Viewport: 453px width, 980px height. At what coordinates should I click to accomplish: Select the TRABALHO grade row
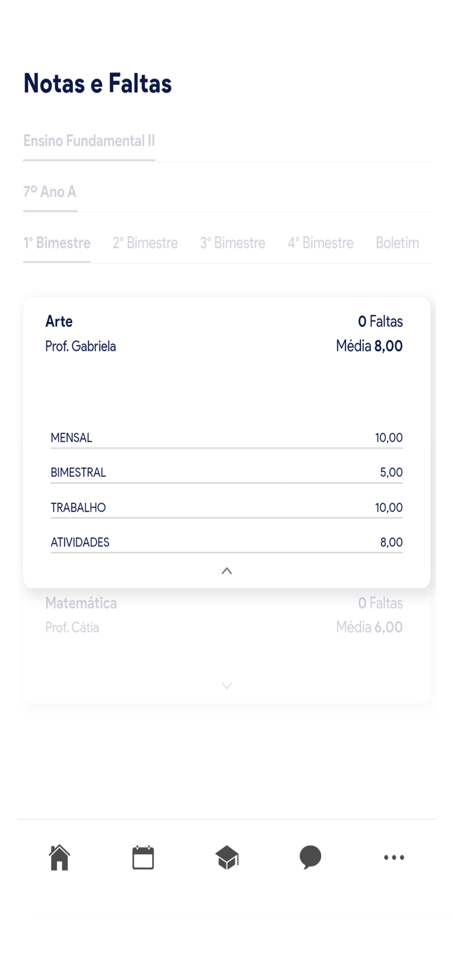point(226,508)
